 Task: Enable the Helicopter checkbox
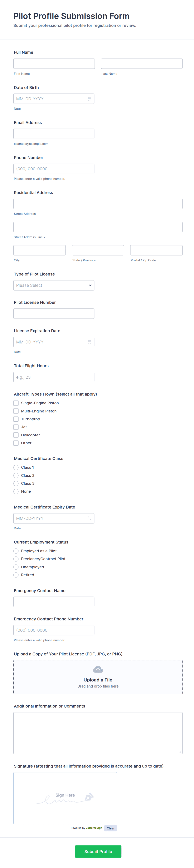pyautogui.click(x=16, y=435)
